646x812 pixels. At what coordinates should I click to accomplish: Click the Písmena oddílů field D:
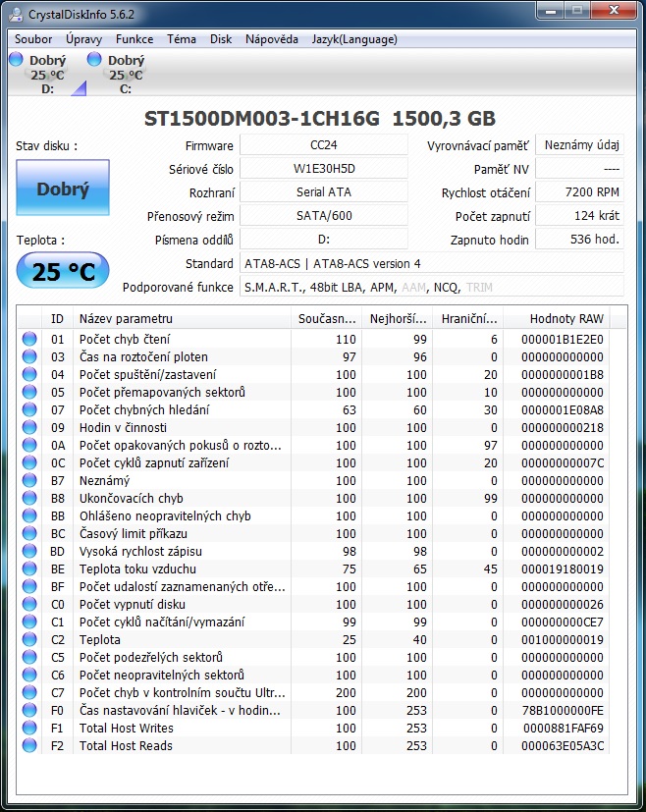pyautogui.click(x=324, y=240)
